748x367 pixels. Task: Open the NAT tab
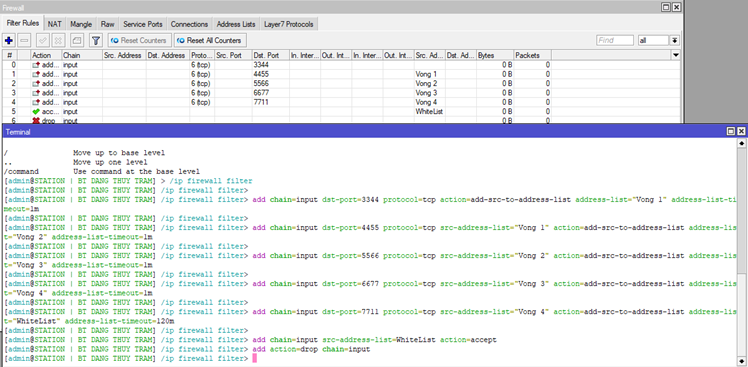click(x=55, y=24)
